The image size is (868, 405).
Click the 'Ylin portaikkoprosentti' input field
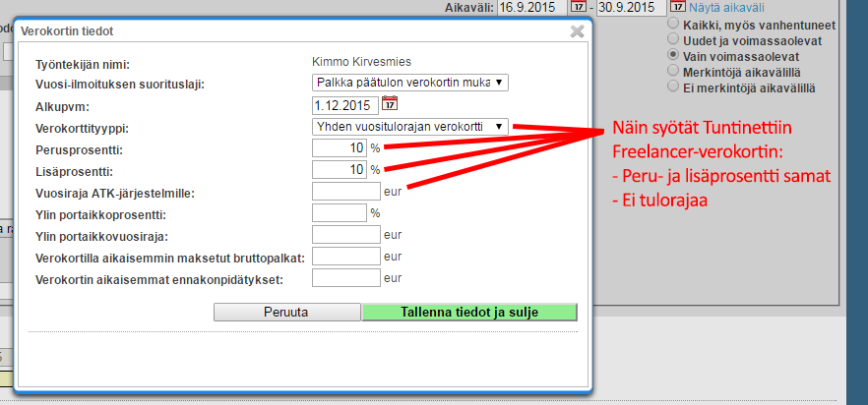(x=339, y=212)
